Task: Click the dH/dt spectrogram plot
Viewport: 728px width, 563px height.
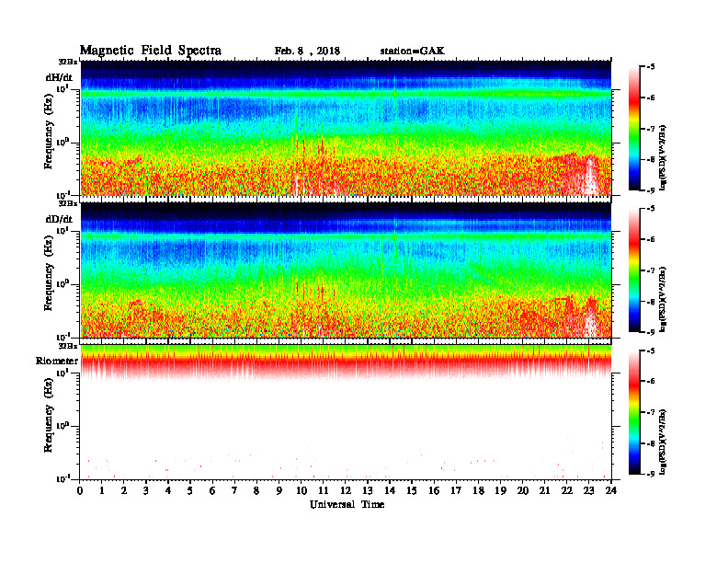Action: point(346,128)
